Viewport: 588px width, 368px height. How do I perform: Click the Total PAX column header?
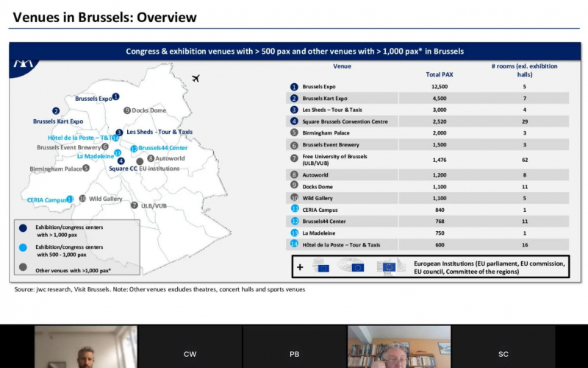[x=440, y=74]
